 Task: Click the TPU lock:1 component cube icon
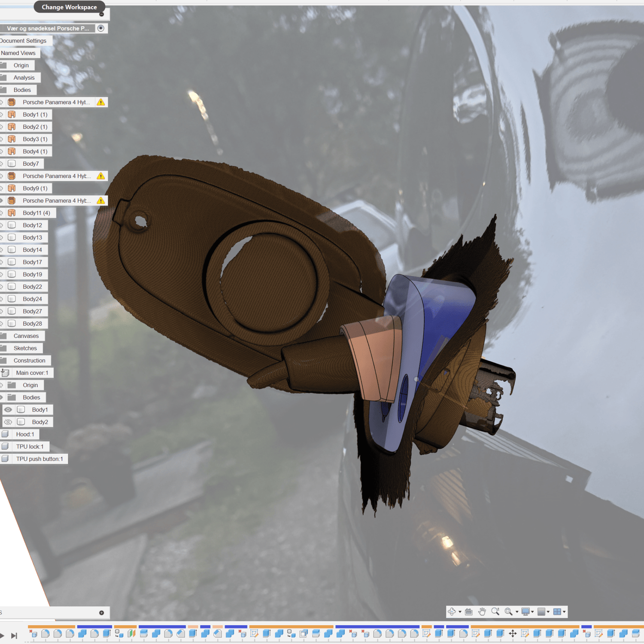coord(5,447)
